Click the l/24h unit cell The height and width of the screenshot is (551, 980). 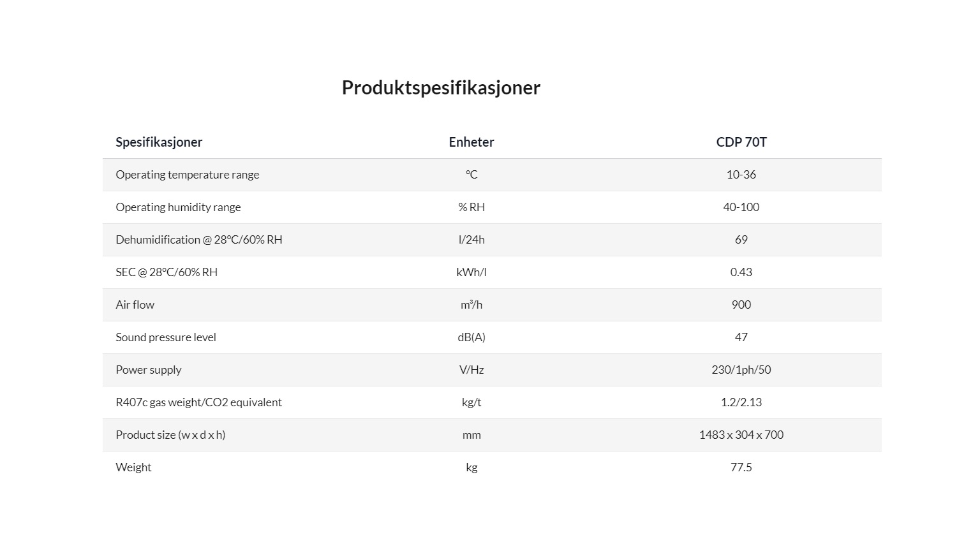[x=471, y=240]
